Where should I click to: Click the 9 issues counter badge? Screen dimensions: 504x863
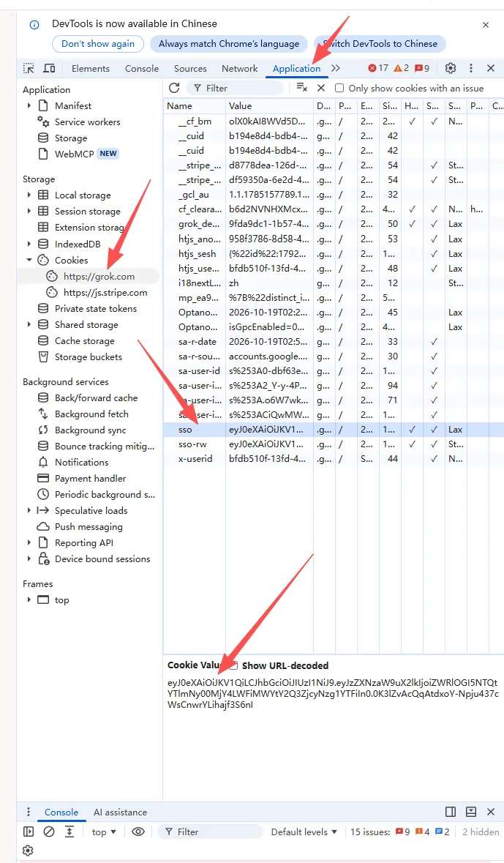click(x=422, y=68)
